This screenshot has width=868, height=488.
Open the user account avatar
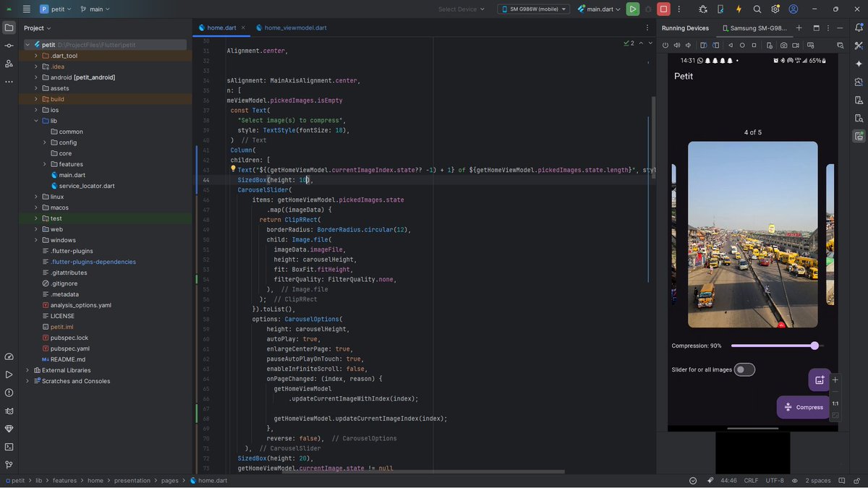pos(793,9)
